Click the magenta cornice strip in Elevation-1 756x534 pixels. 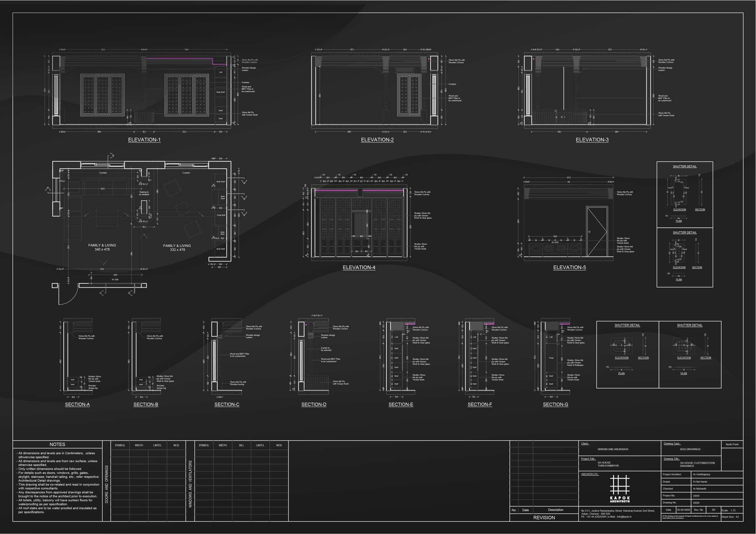(x=179, y=58)
